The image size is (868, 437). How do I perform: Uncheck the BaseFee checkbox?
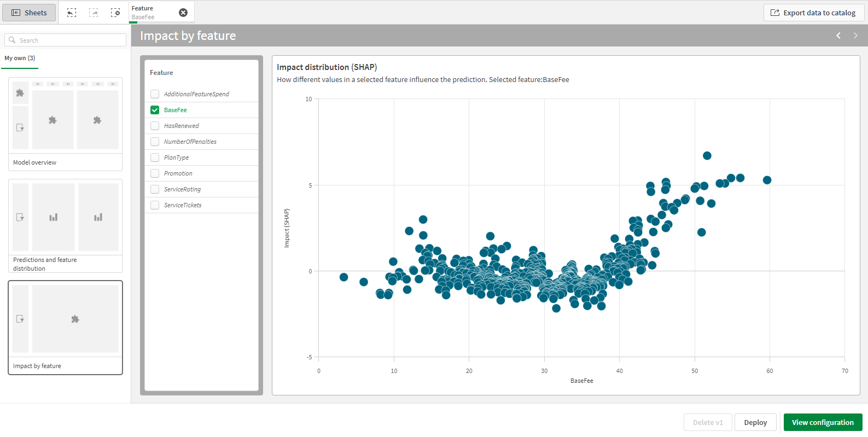[155, 110]
